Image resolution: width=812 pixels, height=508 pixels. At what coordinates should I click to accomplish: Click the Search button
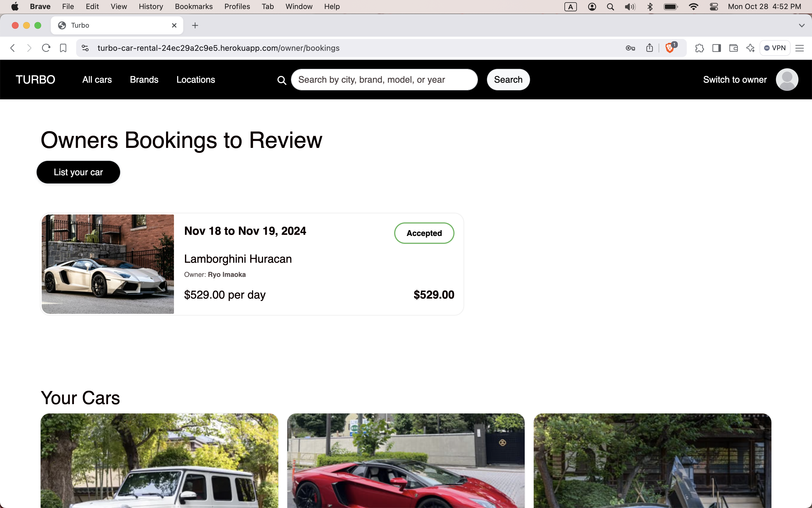[508, 80]
